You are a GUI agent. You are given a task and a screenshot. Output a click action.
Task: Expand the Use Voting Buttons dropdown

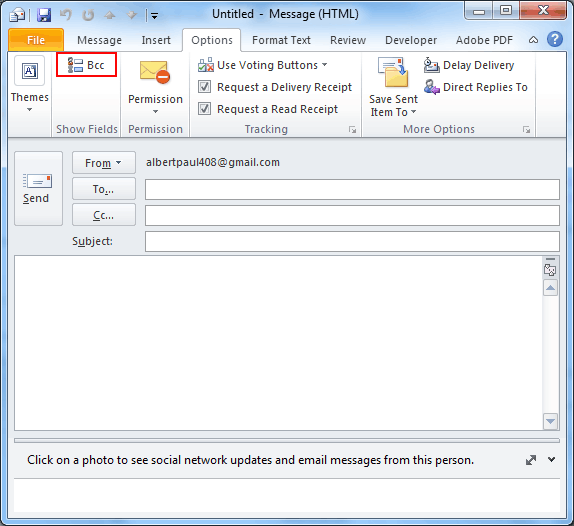pyautogui.click(x=324, y=65)
